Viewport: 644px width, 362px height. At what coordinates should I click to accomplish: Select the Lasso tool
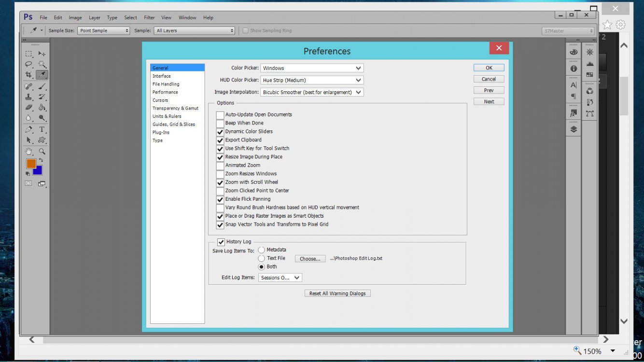coord(29,65)
